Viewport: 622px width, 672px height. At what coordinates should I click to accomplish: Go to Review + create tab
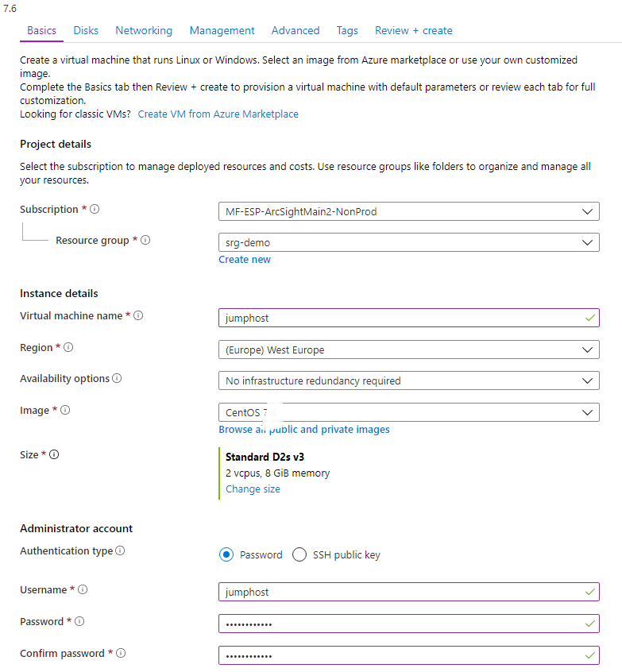413,31
